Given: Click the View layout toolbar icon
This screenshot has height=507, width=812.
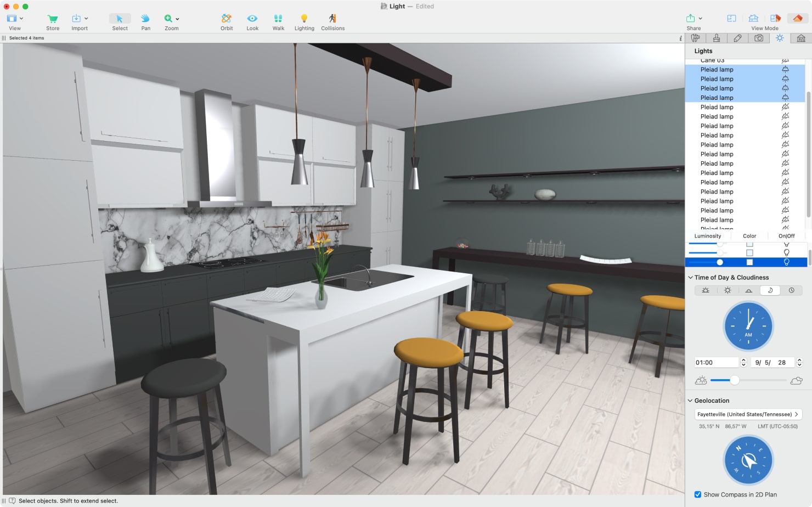Looking at the screenshot, I should point(12,19).
